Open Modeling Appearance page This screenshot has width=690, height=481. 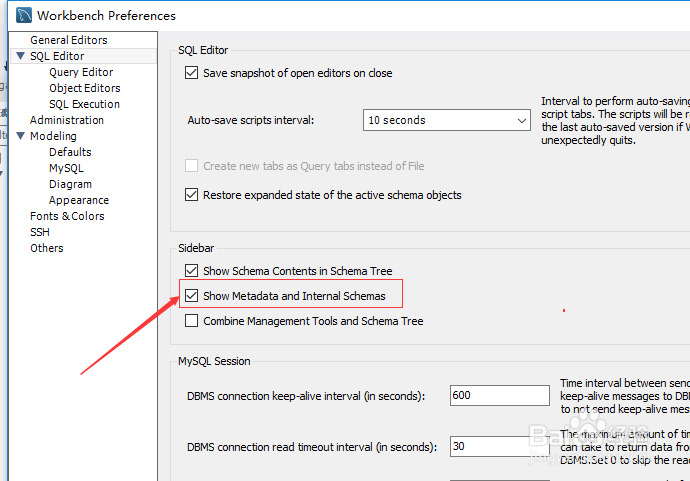[x=79, y=200]
